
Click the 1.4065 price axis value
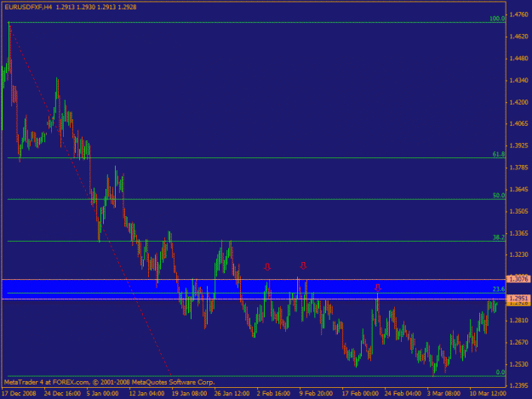point(519,123)
